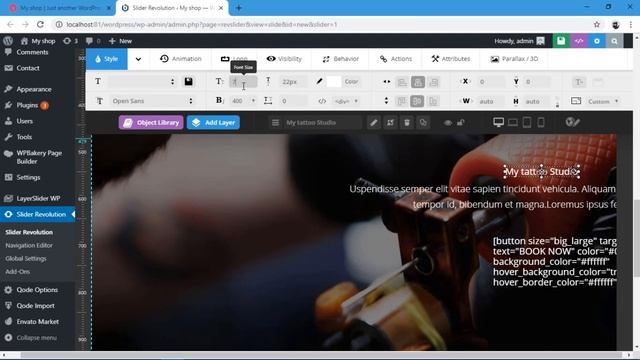Open the Open Sans font family dropdown

point(151,101)
